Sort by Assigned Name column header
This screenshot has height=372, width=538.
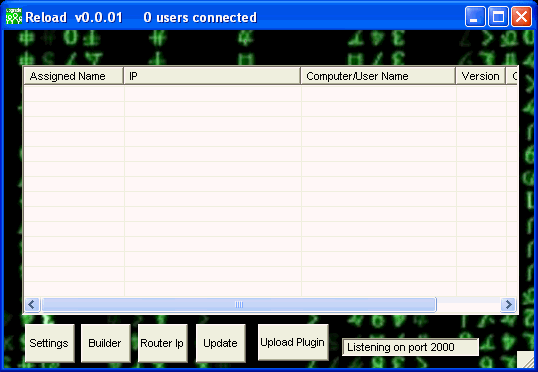tap(73, 76)
